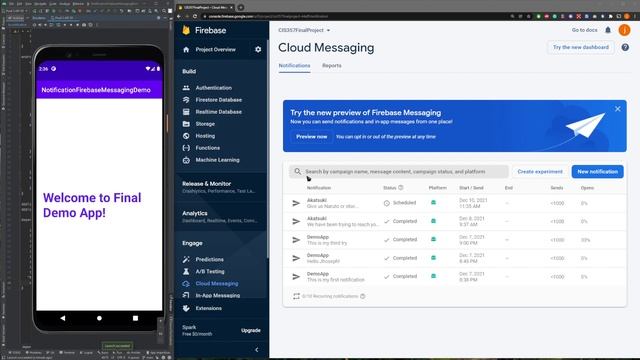This screenshot has width=640, height=360.
Task: Collapse the Engage section header
Action: (x=192, y=243)
